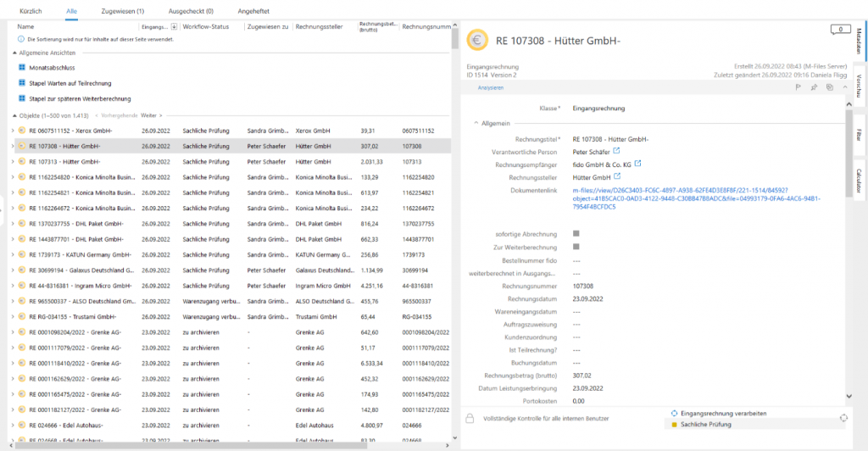This screenshot has width=868, height=451.
Task: Click the lock permissions icon
Action: [x=470, y=418]
